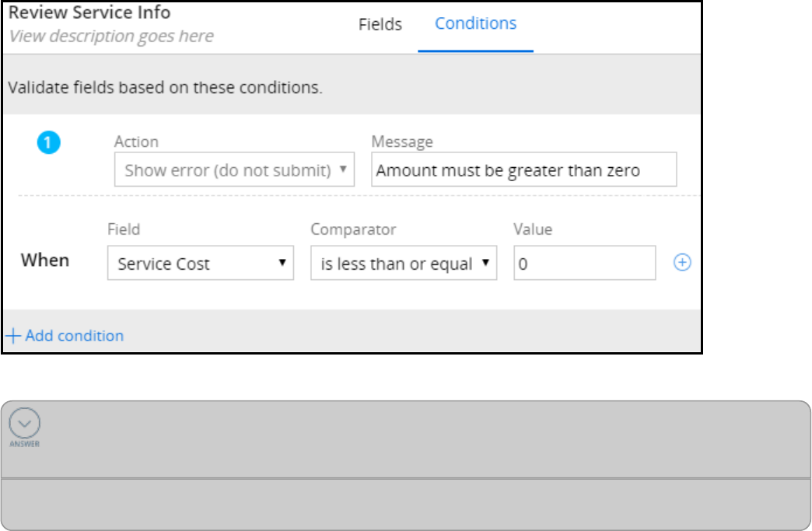
Task: Click the View description placeholder text
Action: coord(110,36)
